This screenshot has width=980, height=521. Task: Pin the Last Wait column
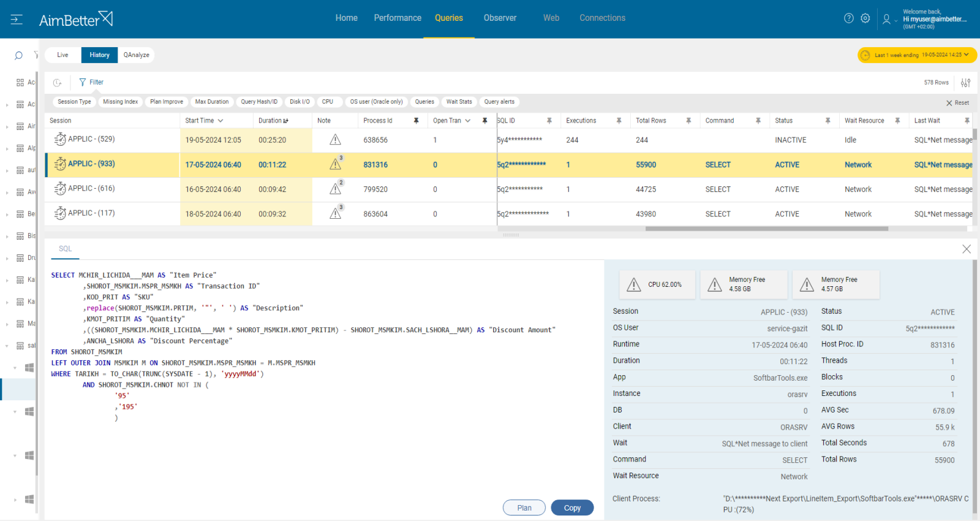[x=967, y=121]
